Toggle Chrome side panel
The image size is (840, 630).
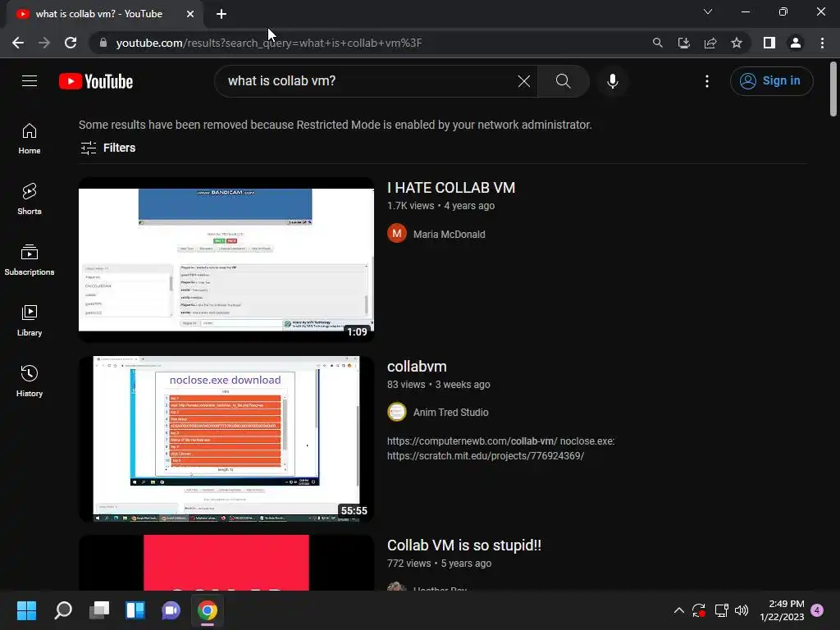769,43
